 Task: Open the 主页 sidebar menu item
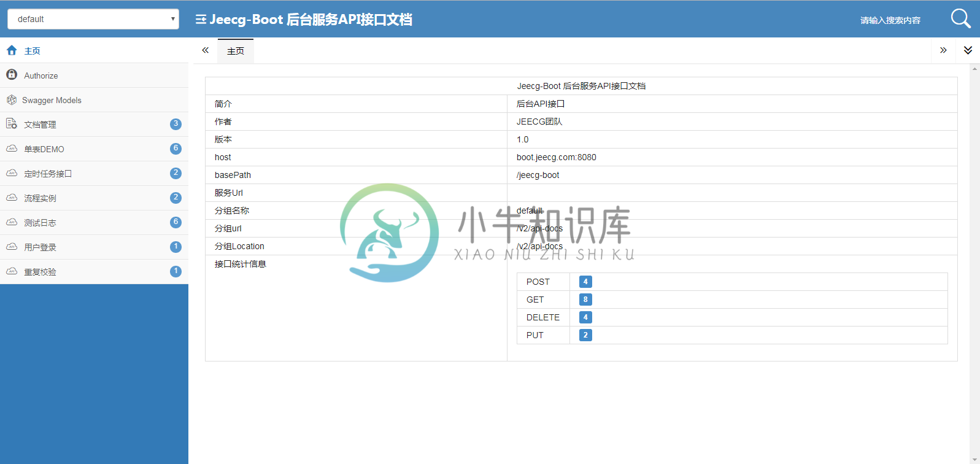coord(94,50)
